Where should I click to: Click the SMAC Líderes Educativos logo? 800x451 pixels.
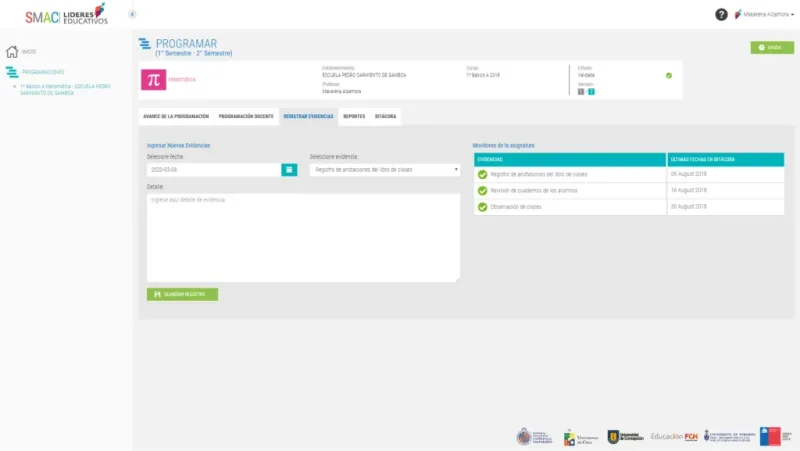pyautogui.click(x=66, y=14)
